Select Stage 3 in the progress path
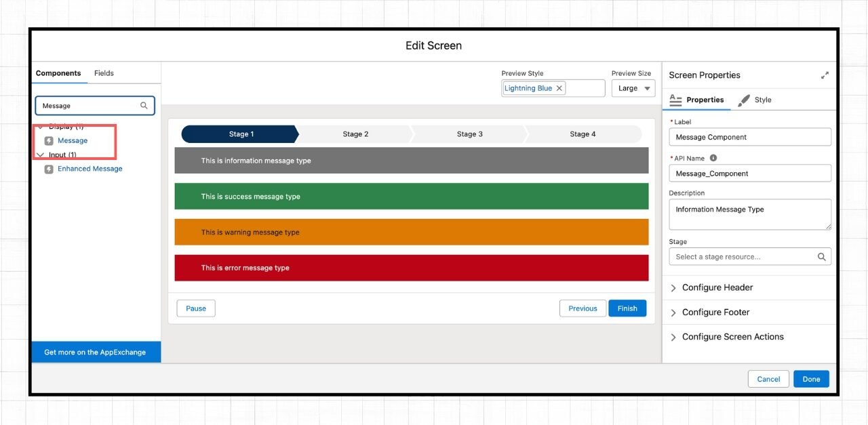 pyautogui.click(x=469, y=134)
